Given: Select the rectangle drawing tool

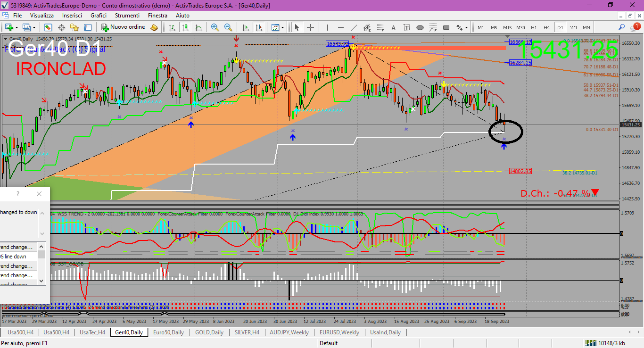Looking at the screenshot, I should (446, 27).
